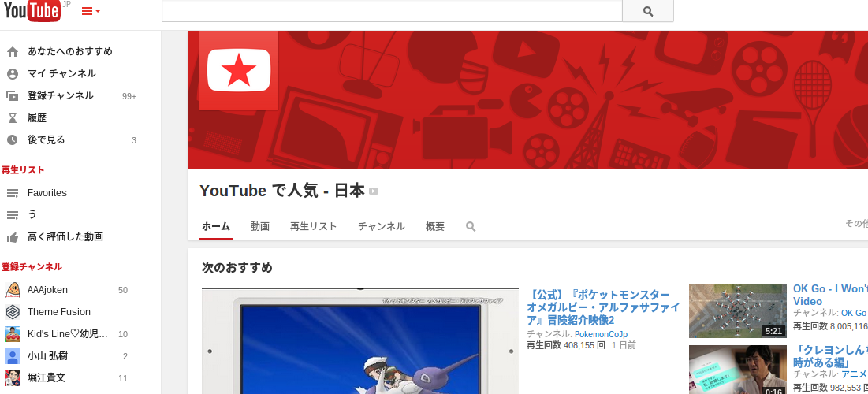Click the 小山 弘樹 channel avatar
This screenshot has height=394, width=868.
[12, 356]
